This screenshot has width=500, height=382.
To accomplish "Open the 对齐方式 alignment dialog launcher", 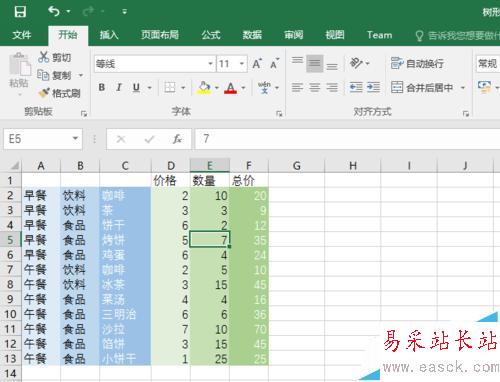I will click(x=466, y=114).
